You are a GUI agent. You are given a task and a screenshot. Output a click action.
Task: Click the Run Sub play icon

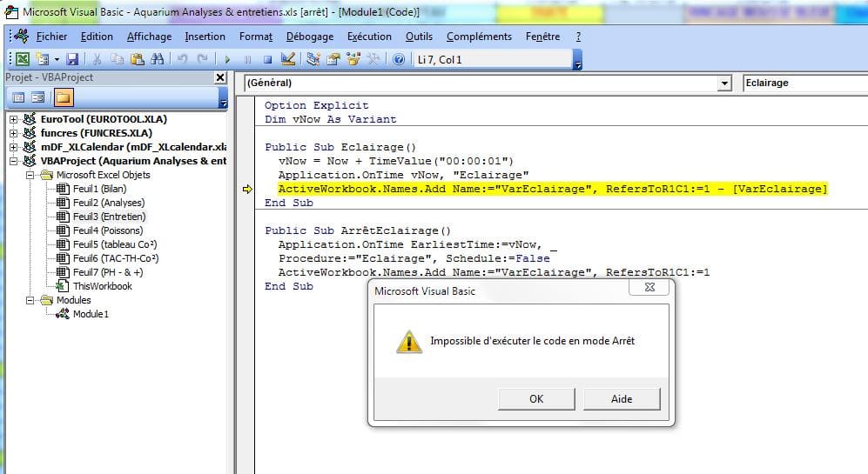click(x=227, y=59)
